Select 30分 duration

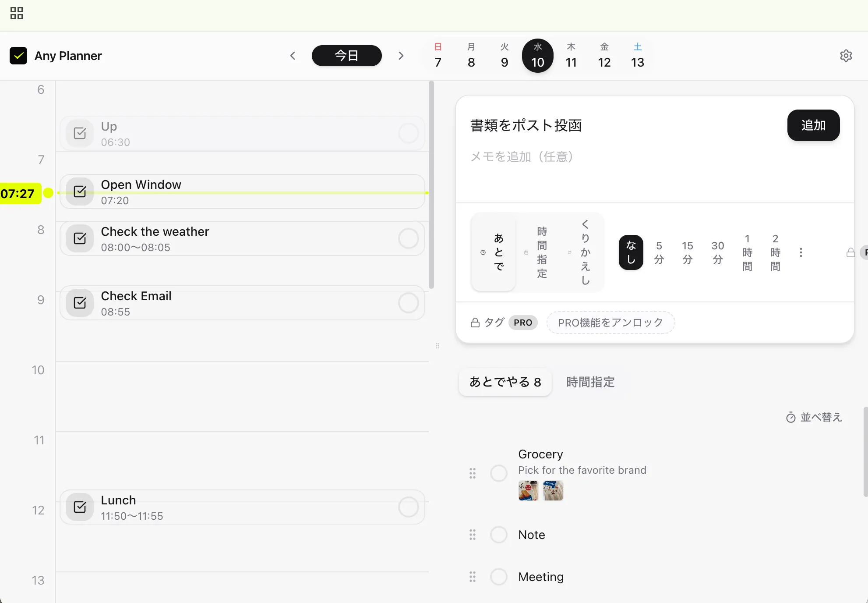pyautogui.click(x=718, y=252)
